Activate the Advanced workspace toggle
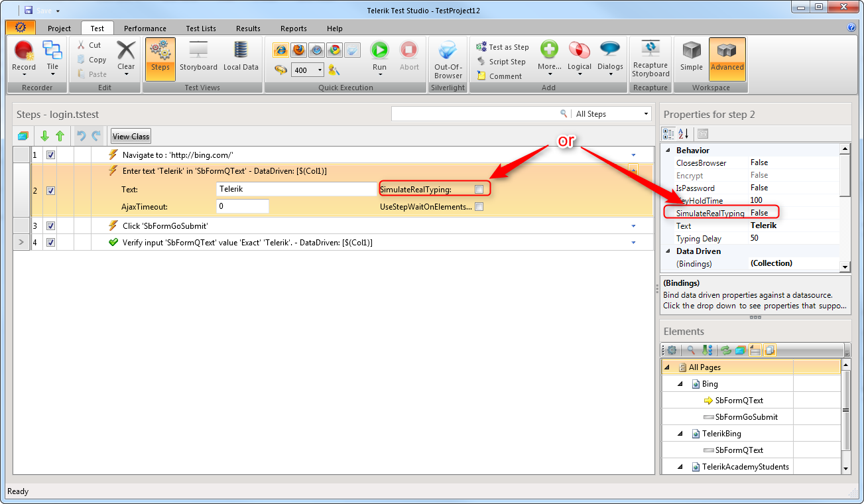Viewport: 864px width, 504px height. pos(727,58)
